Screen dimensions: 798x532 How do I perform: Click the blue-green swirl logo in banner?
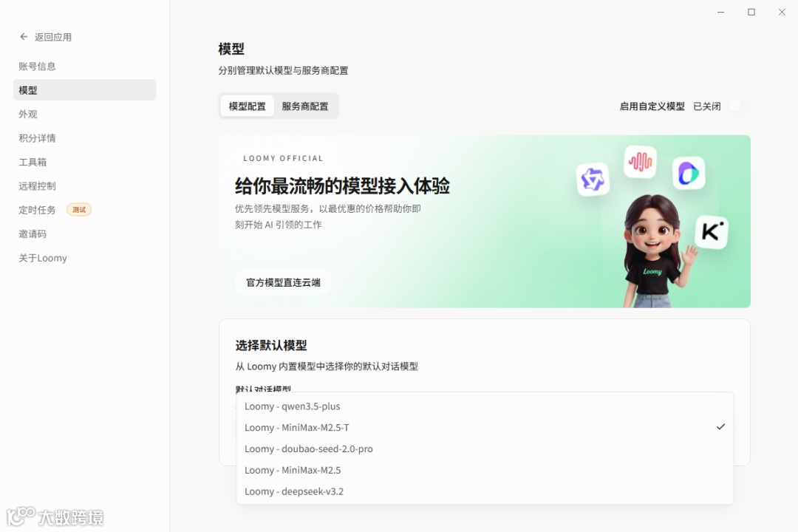click(x=689, y=173)
